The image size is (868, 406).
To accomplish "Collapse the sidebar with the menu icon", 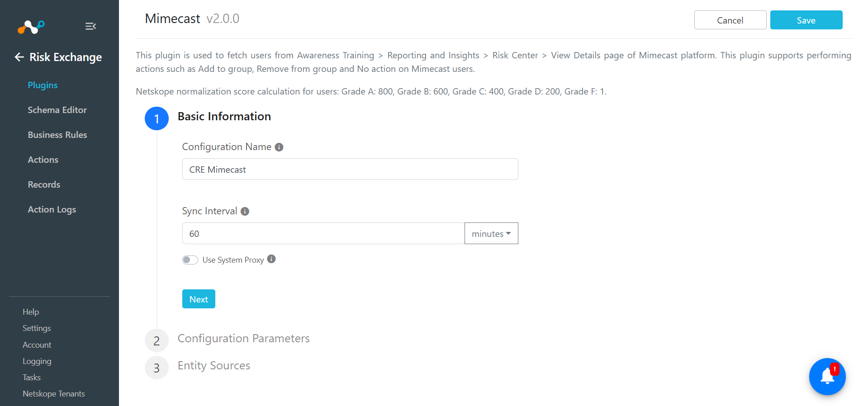I will point(90,26).
